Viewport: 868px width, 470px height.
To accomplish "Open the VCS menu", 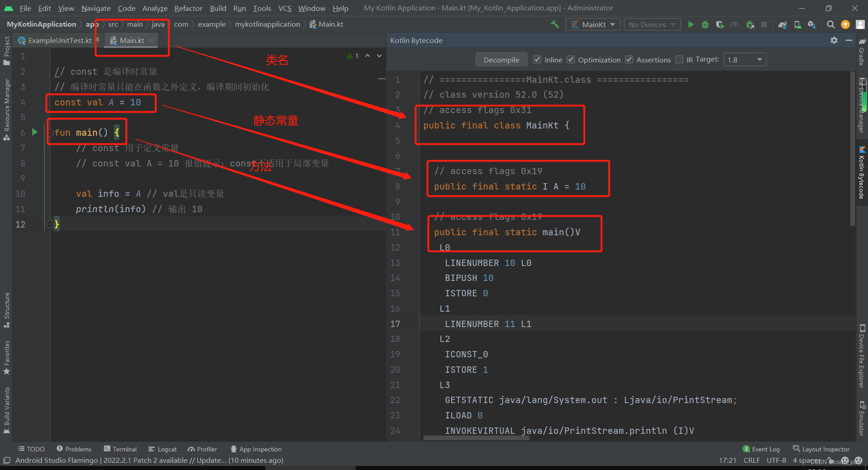I will 285,8.
